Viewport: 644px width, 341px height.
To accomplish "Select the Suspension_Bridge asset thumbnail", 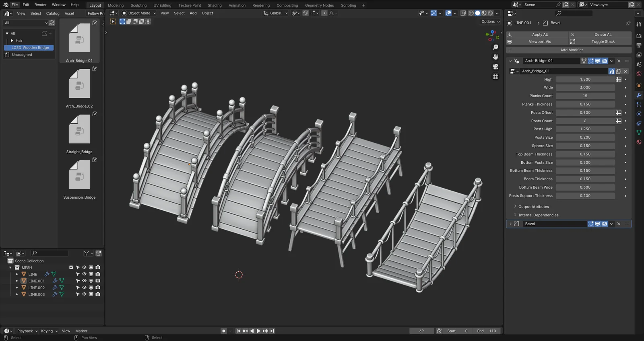I will coord(79,175).
